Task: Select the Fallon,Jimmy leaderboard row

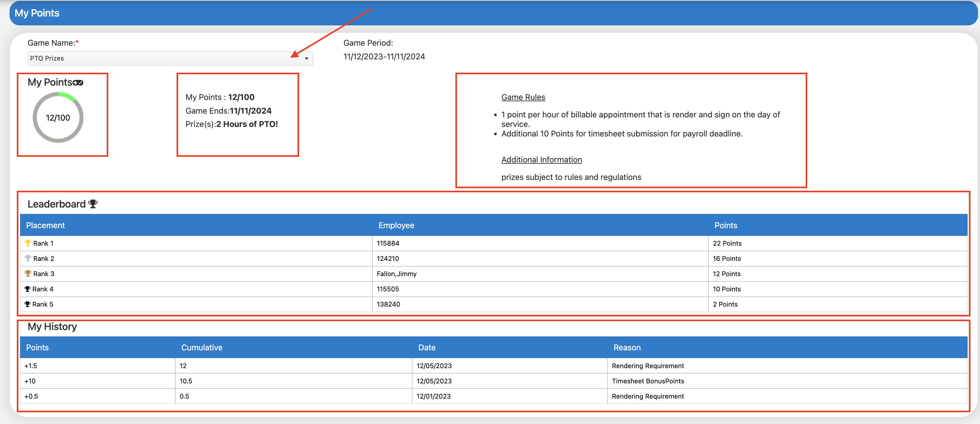Action: click(396, 274)
